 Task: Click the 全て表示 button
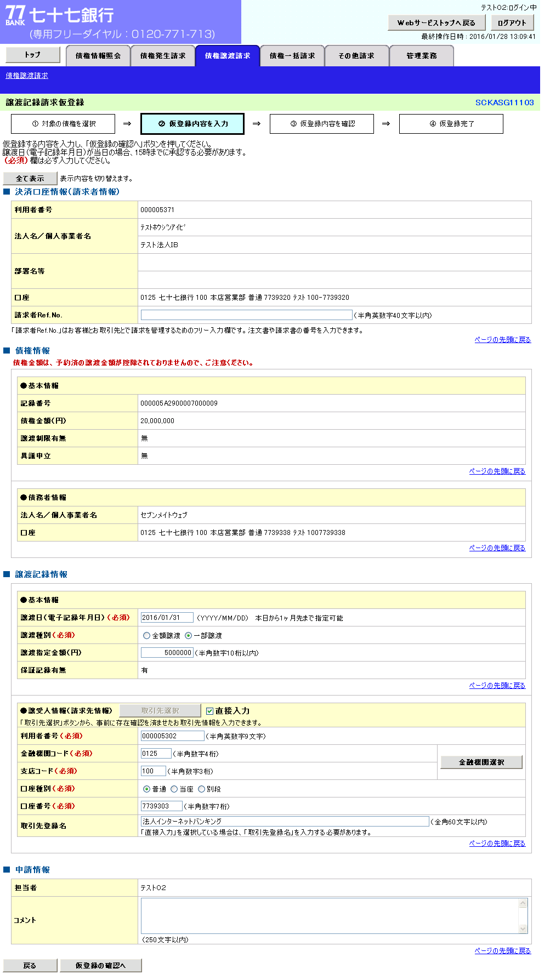tap(30, 179)
